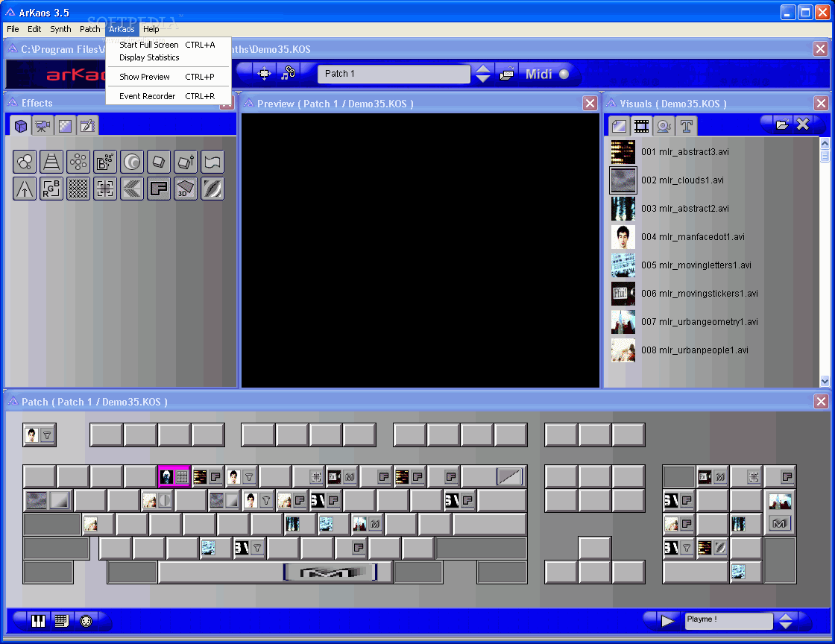Select 004 mlr_manfacedot1.avi thumbnail
This screenshot has width=835, height=644.
pos(623,237)
